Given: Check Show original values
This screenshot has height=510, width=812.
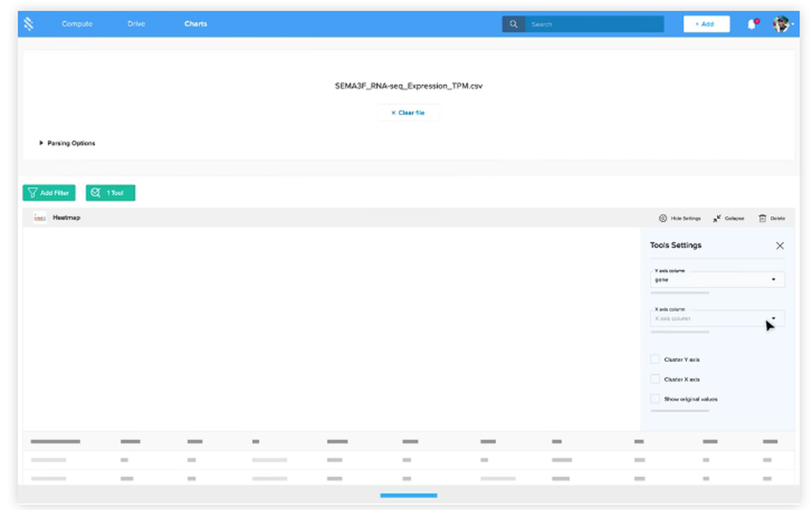Looking at the screenshot, I should [655, 399].
